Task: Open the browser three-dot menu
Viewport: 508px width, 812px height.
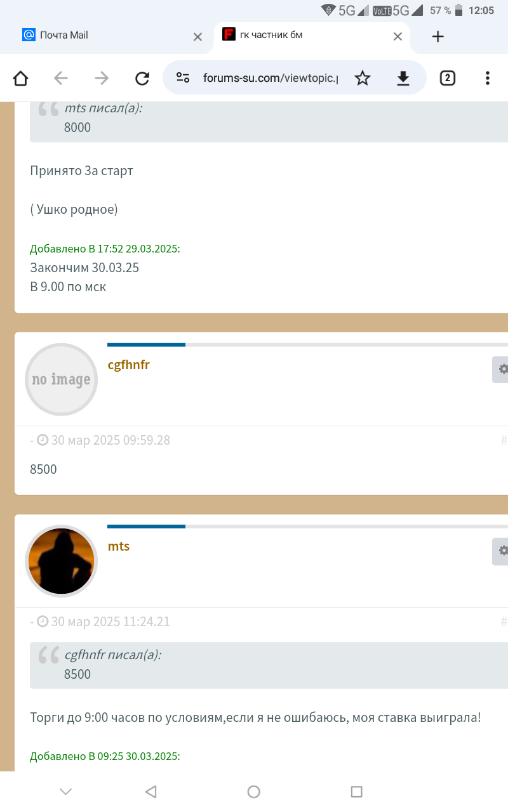Action: tap(488, 78)
